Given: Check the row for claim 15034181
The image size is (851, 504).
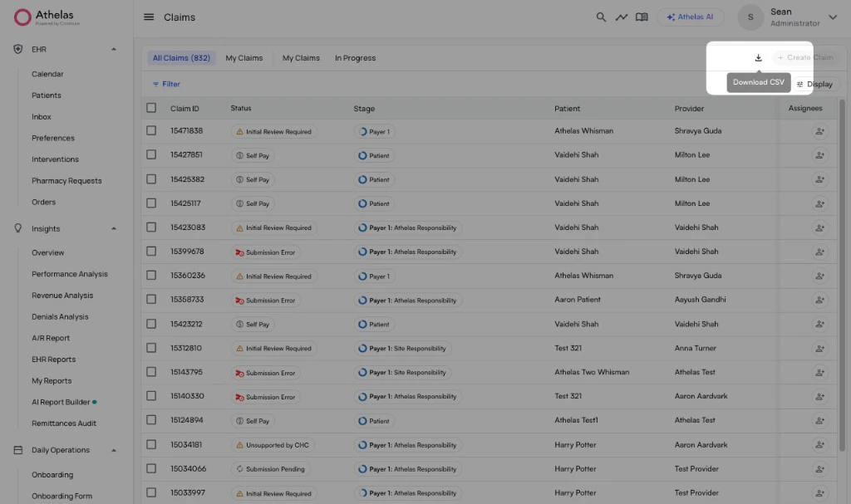Looking at the screenshot, I should tap(151, 444).
